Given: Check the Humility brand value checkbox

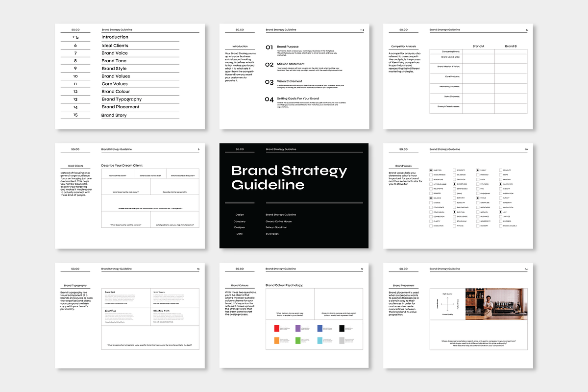Looking at the screenshot, I should pos(501,170).
